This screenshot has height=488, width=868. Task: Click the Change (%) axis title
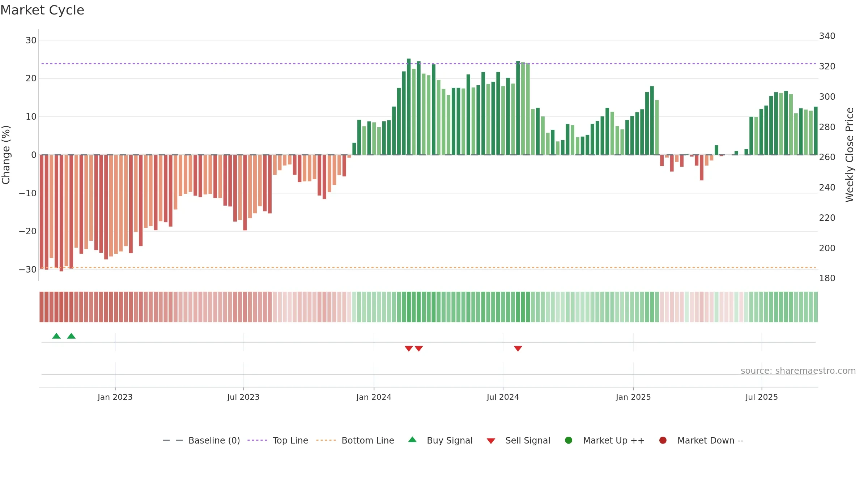coord(6,155)
